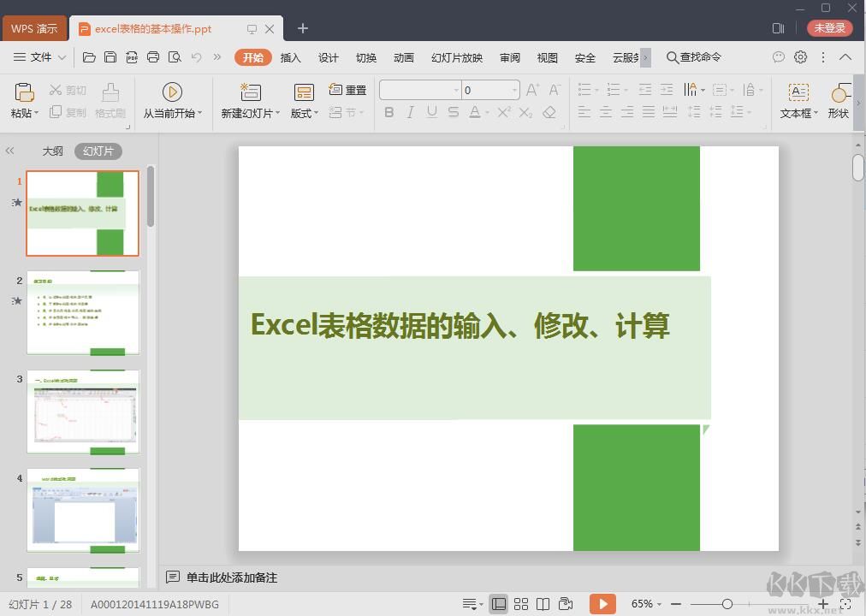Screen dimensions: 866x616
Task: Open reading view from status bar
Action: click(543, 604)
